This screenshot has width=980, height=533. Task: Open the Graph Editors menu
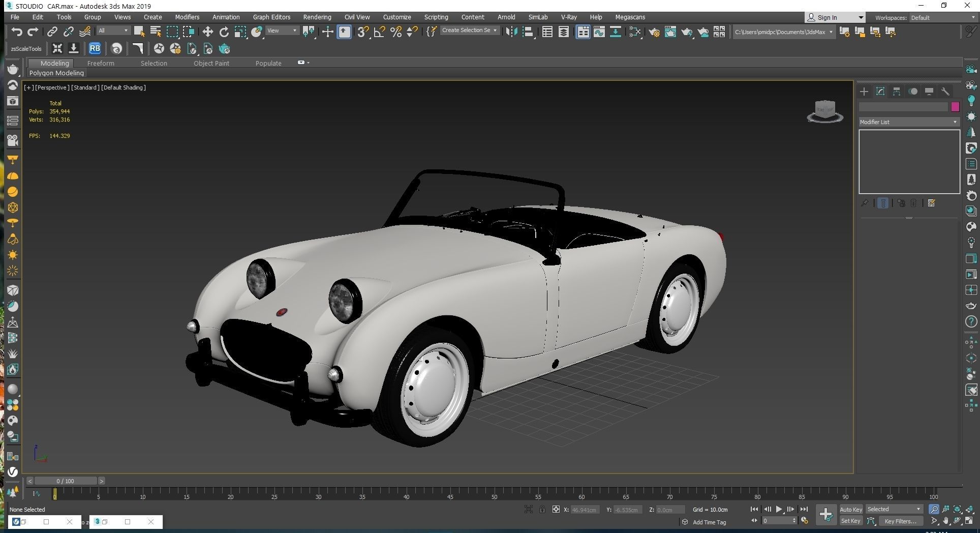point(271,17)
